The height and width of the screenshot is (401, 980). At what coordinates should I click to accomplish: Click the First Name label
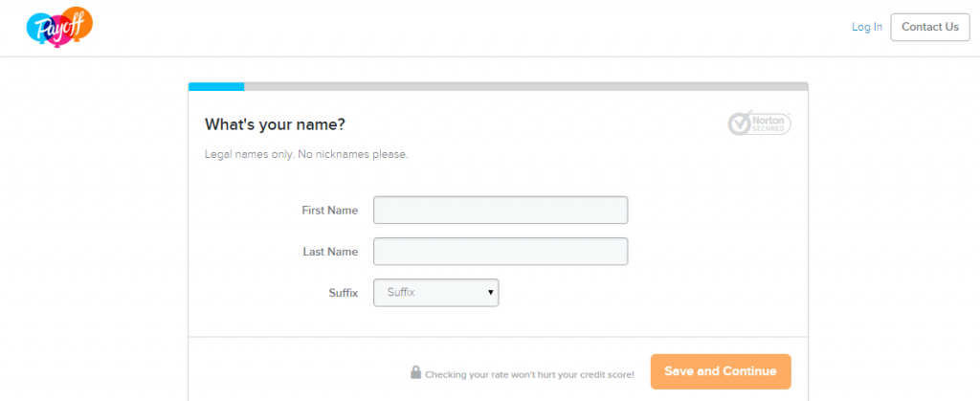click(x=330, y=211)
